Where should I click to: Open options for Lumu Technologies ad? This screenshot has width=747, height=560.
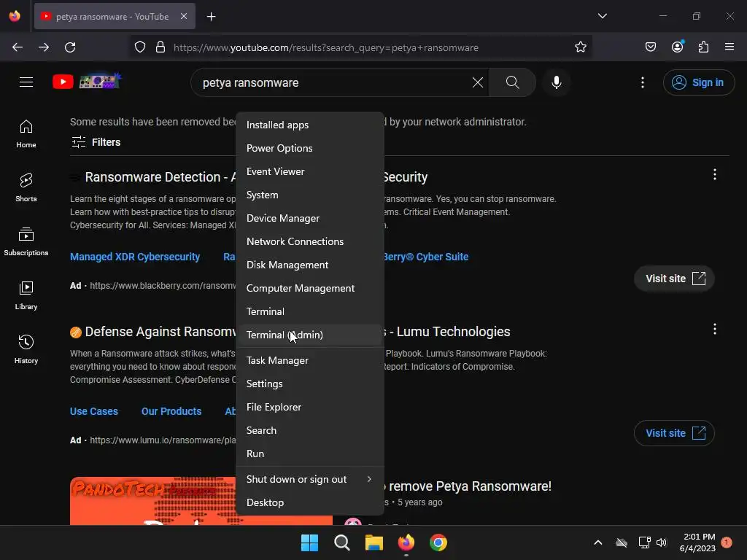[x=714, y=329]
